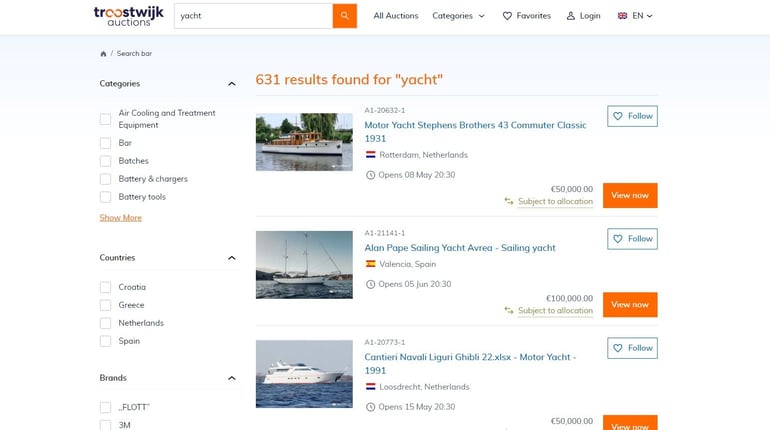The image size is (770, 430).
Task: Click the UK flag language icon
Action: click(x=622, y=16)
